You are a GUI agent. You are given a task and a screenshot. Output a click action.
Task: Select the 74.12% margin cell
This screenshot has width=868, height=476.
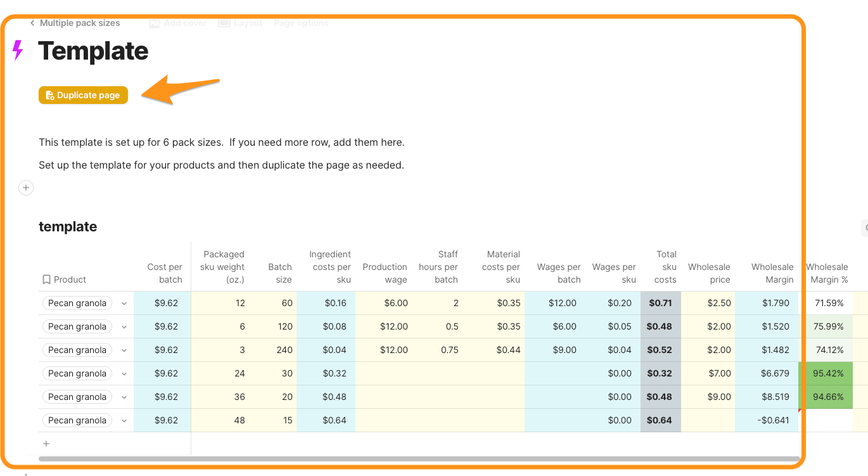[x=826, y=350]
